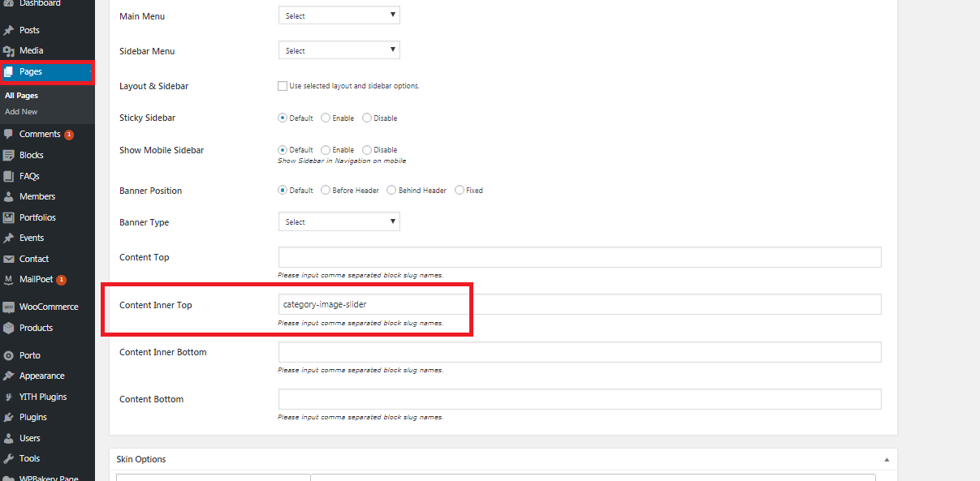The image size is (980, 481).
Task: Click the YITH Plugins icon
Action: [9, 397]
